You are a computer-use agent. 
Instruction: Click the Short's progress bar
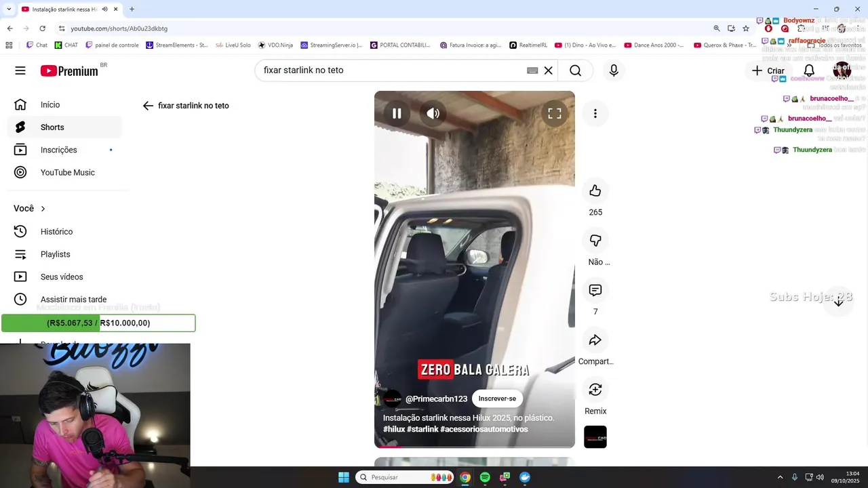(x=475, y=447)
